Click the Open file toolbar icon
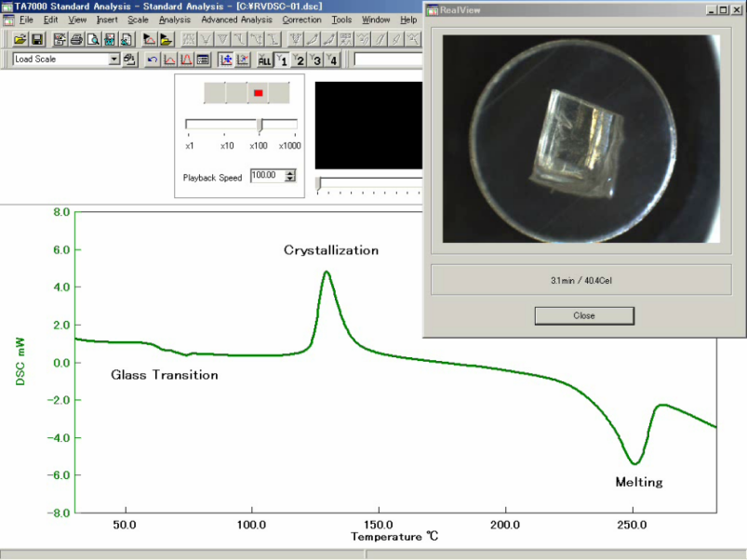The height and width of the screenshot is (560, 747). [20, 39]
